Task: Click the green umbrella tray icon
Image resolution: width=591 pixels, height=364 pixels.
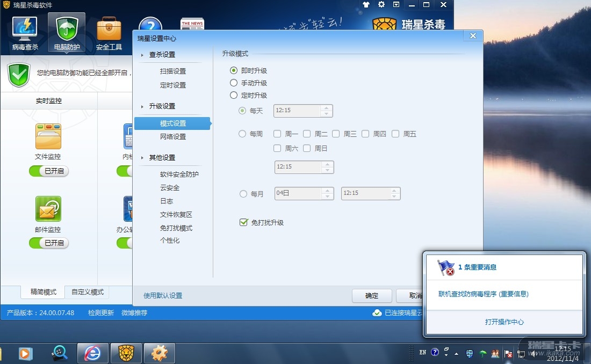Action: 483,353
